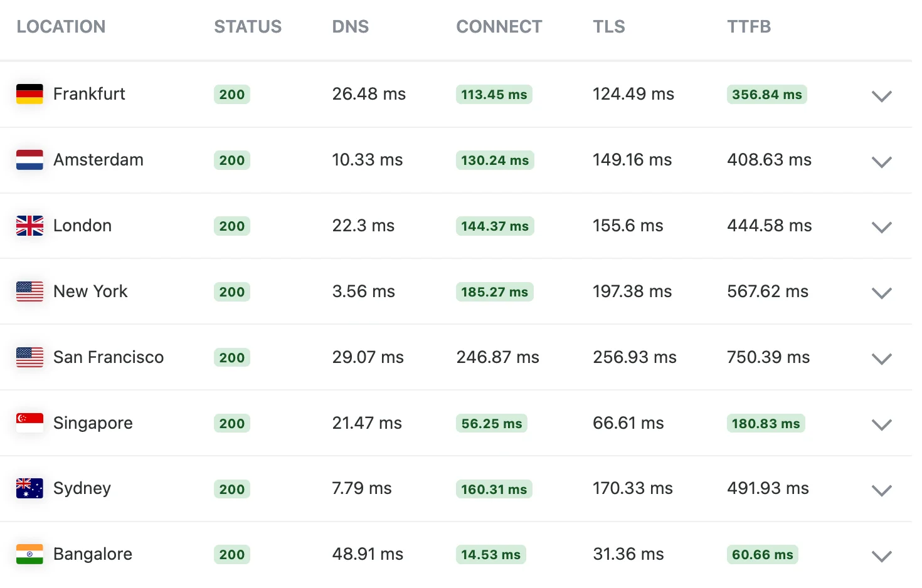Click the Australia flag icon for Sydney

point(29,488)
